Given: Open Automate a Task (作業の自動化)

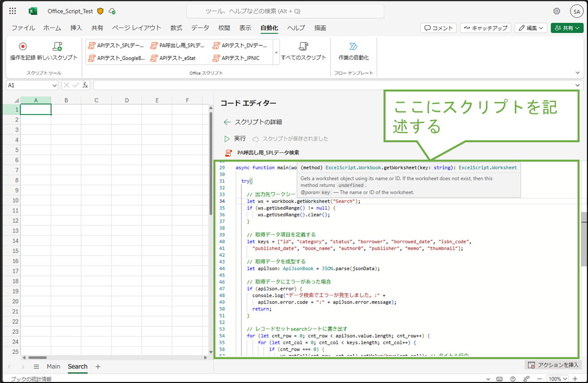Looking at the screenshot, I should (353, 51).
